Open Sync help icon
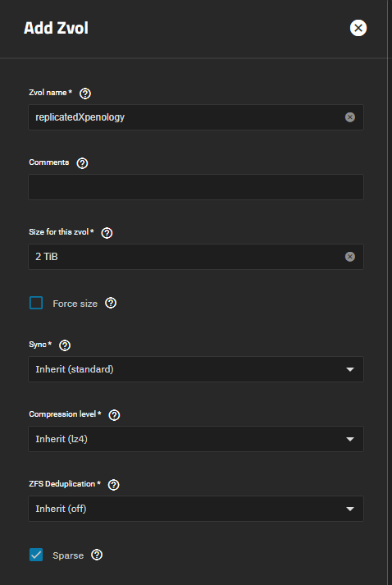The image size is (392, 585). click(65, 345)
